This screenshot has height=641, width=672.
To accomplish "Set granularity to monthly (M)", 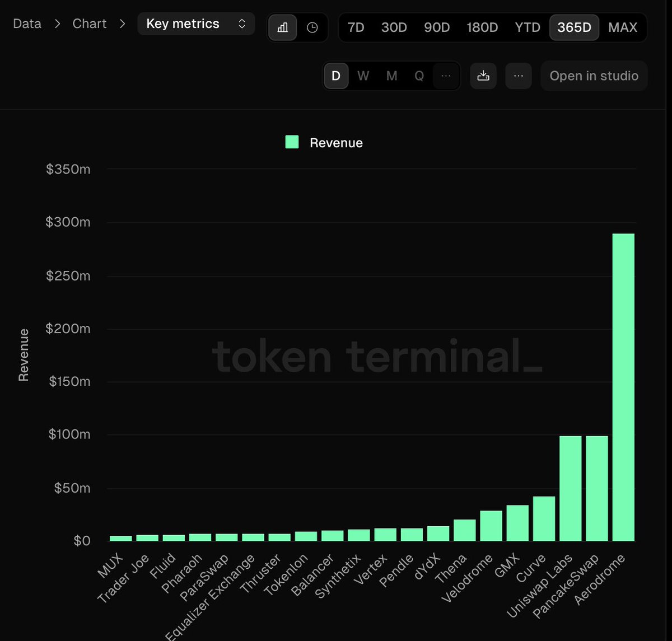I will 391,76.
